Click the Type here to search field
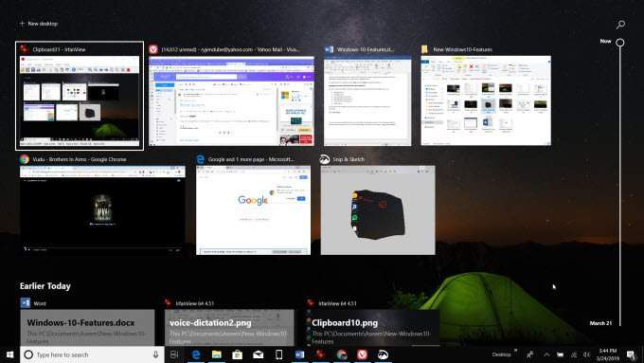 pyautogui.click(x=93, y=354)
